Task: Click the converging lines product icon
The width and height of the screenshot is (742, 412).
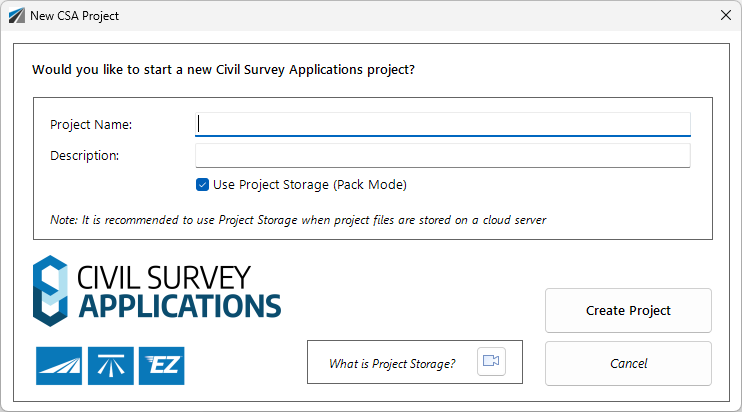Action: [111, 366]
